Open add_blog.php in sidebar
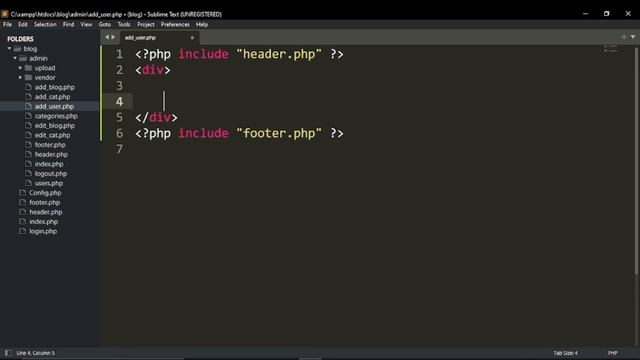The height and width of the screenshot is (360, 640). pyautogui.click(x=55, y=87)
